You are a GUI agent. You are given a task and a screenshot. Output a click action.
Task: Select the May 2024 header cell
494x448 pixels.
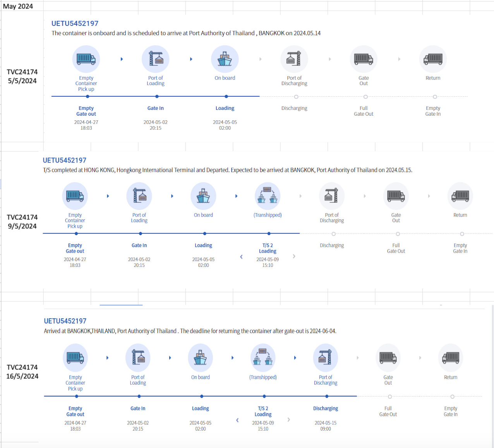(x=18, y=6)
